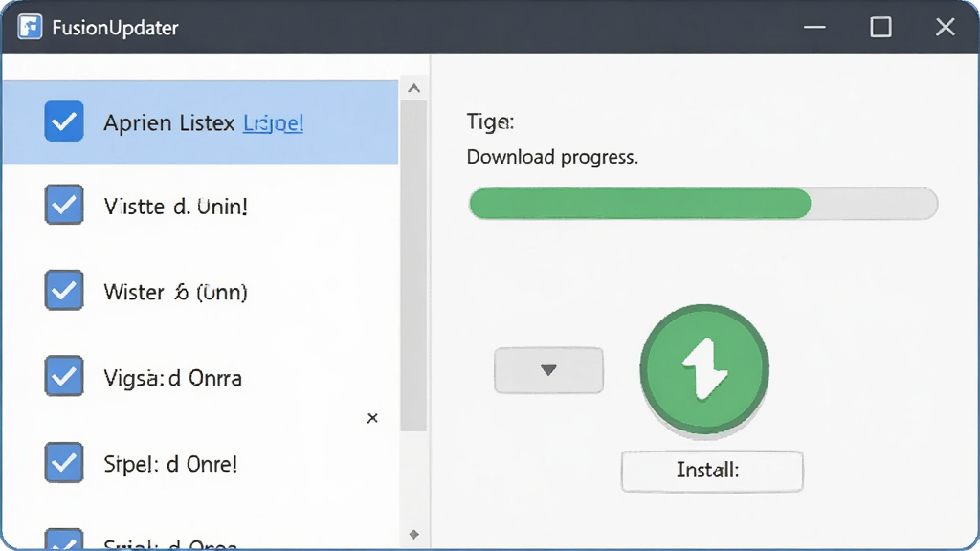Toggle the Vistte d. Unin! checkbox
Image resolution: width=980 pixels, height=551 pixels.
64,205
